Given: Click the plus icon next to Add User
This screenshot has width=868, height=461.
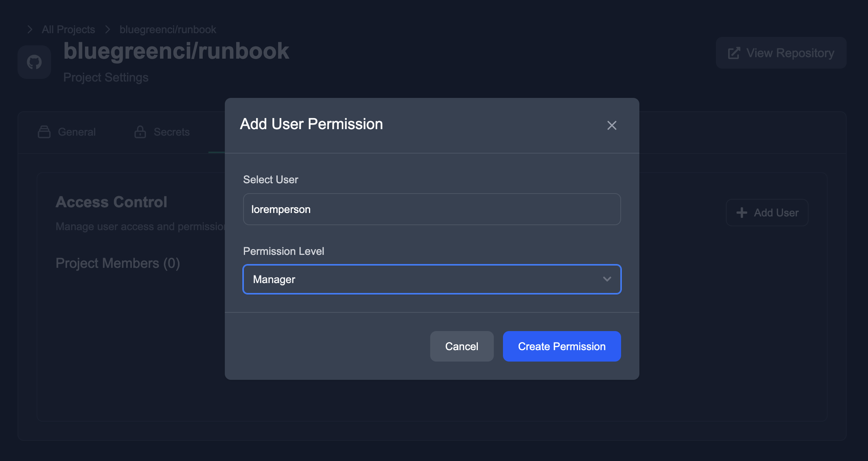Looking at the screenshot, I should point(741,213).
